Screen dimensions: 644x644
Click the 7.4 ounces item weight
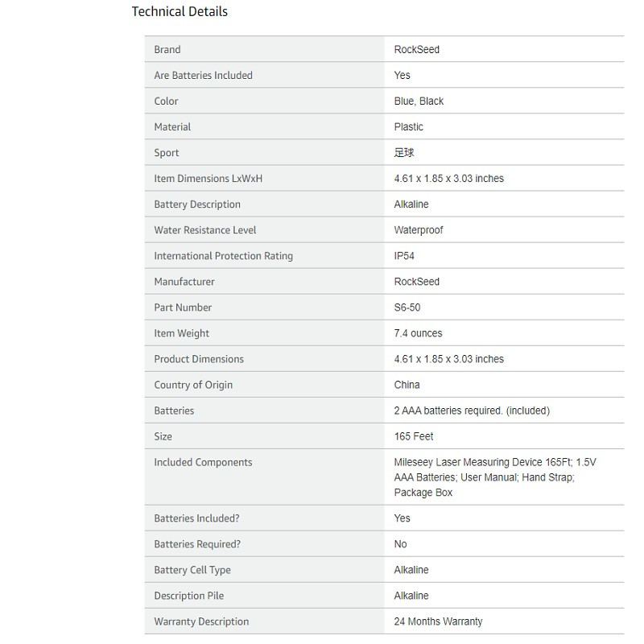[418, 333]
